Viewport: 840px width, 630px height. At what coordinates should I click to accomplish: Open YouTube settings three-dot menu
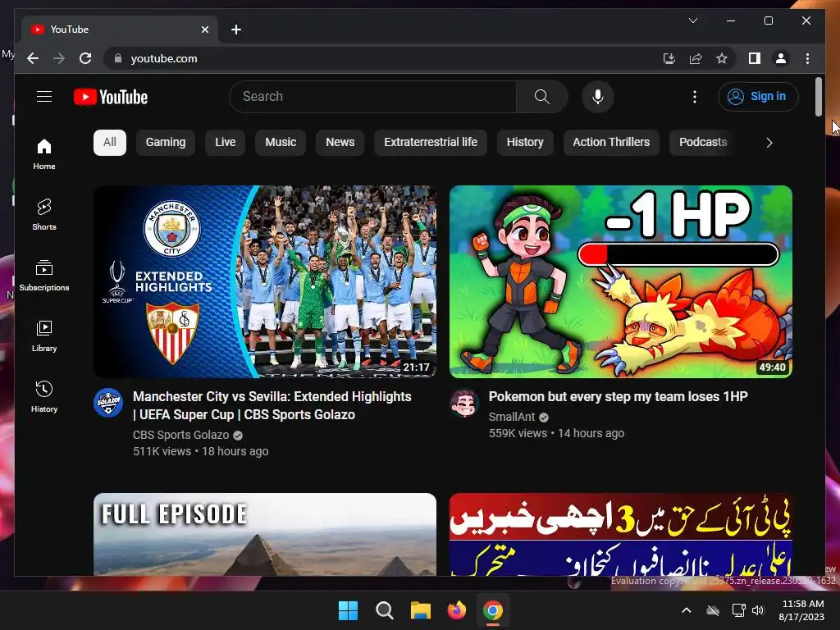[x=694, y=97]
